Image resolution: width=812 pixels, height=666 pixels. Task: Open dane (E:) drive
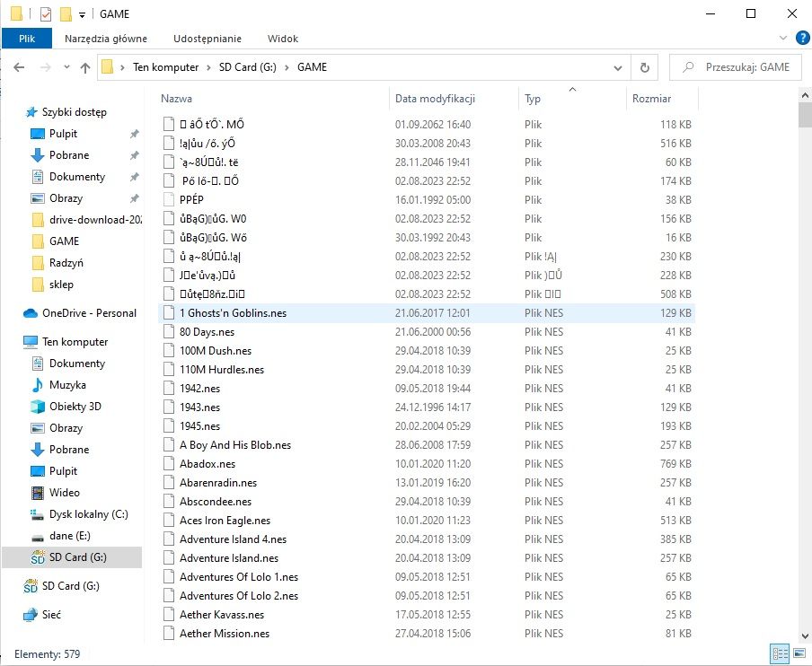point(69,536)
